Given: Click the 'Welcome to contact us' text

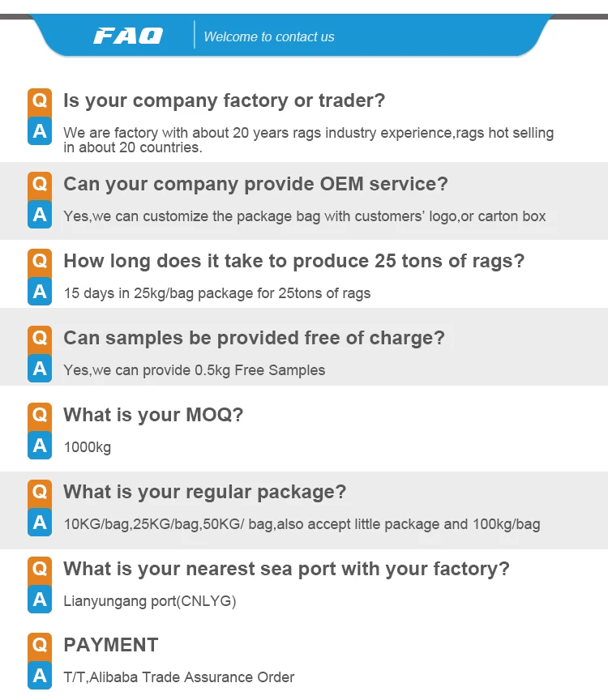Looking at the screenshot, I should point(268,36).
